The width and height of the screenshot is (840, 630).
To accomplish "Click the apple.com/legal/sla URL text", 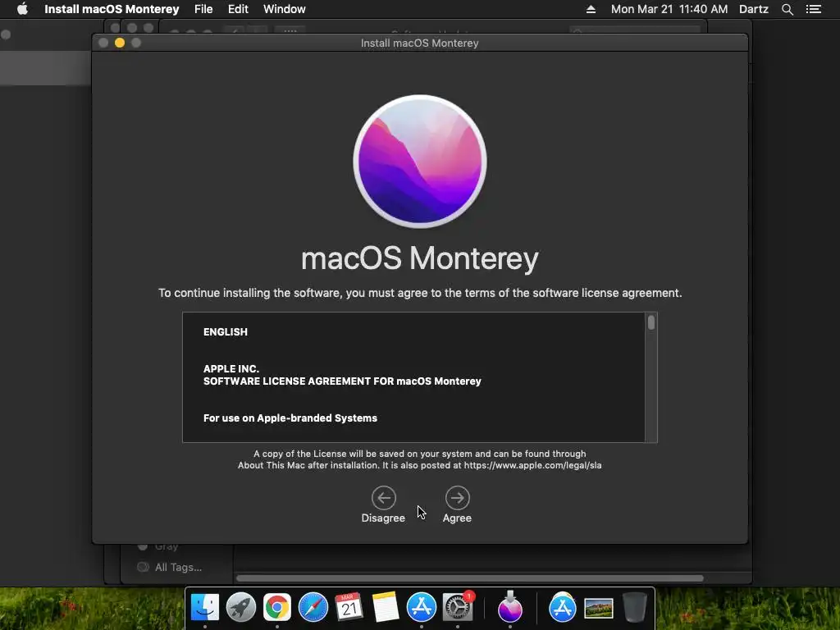I will coord(532,466).
